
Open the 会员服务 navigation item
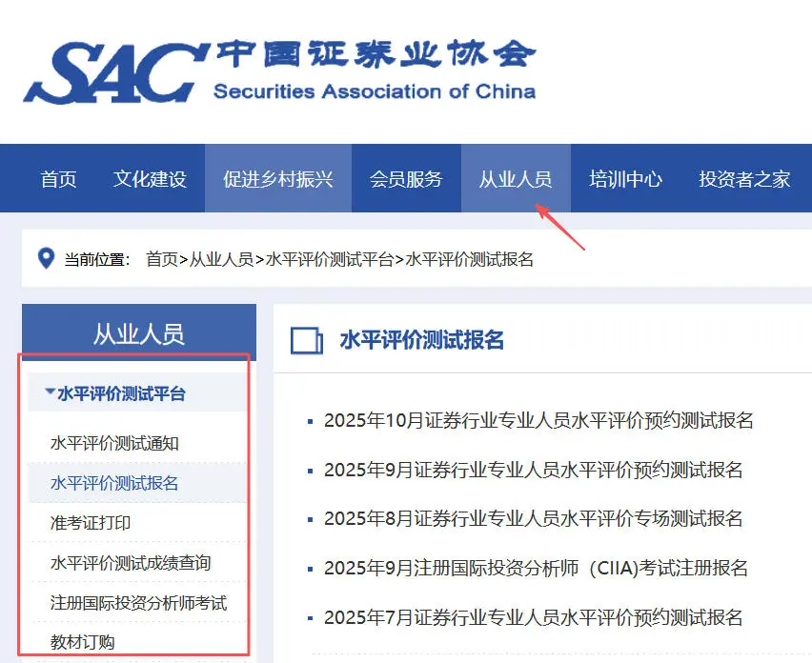click(406, 178)
